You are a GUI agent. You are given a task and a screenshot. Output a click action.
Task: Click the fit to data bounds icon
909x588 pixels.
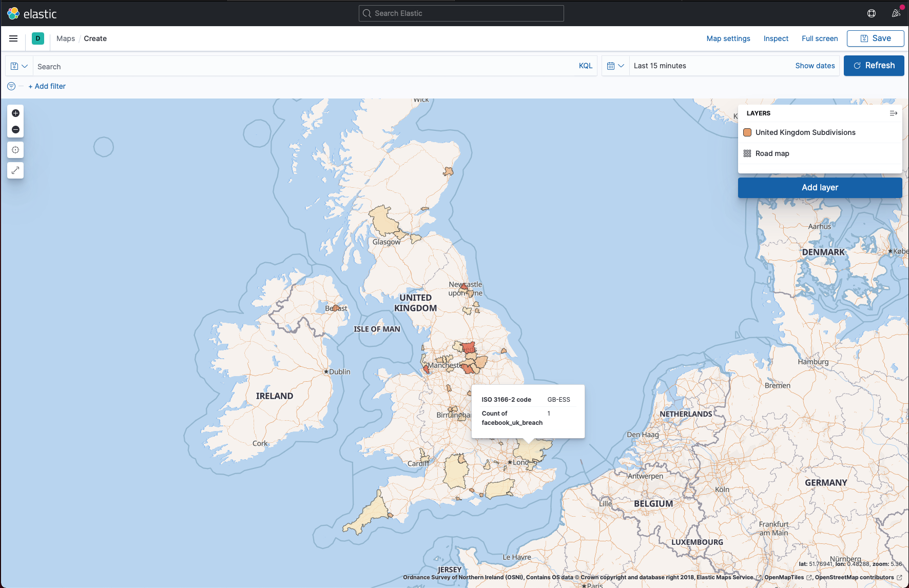click(x=15, y=150)
